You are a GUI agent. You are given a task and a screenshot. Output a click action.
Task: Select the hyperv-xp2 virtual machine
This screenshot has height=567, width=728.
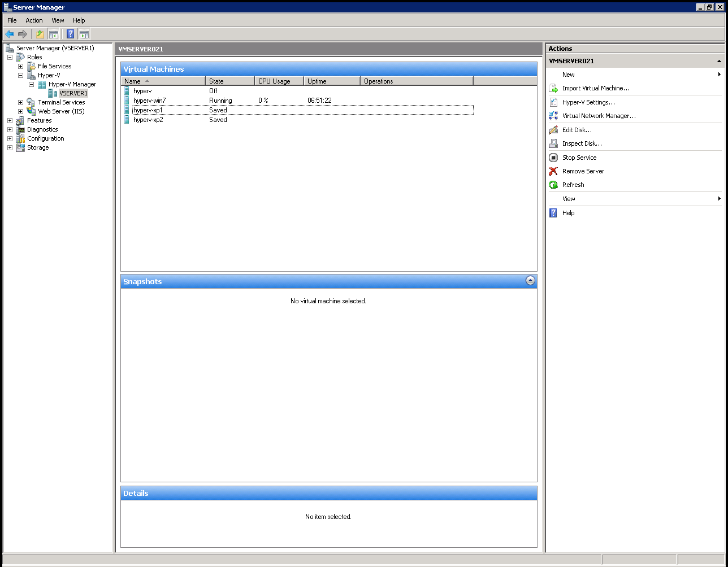click(x=298, y=120)
